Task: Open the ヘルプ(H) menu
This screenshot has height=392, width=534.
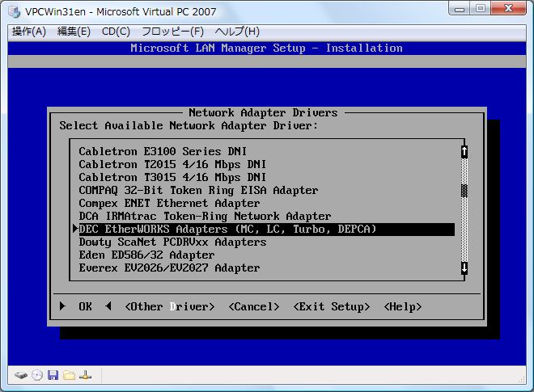Action: (x=237, y=32)
